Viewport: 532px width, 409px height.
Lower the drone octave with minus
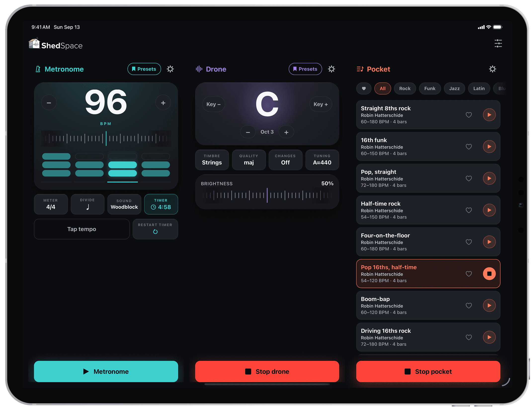click(x=248, y=132)
